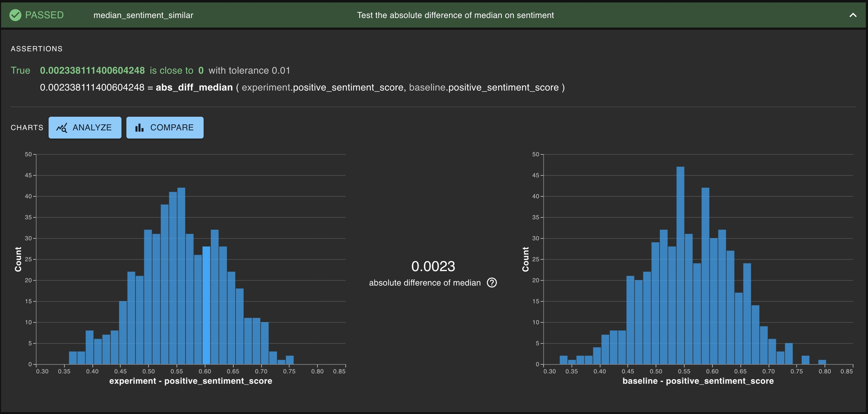Select highlighted 0.60 bar in experiment histogram

pyautogui.click(x=206, y=305)
